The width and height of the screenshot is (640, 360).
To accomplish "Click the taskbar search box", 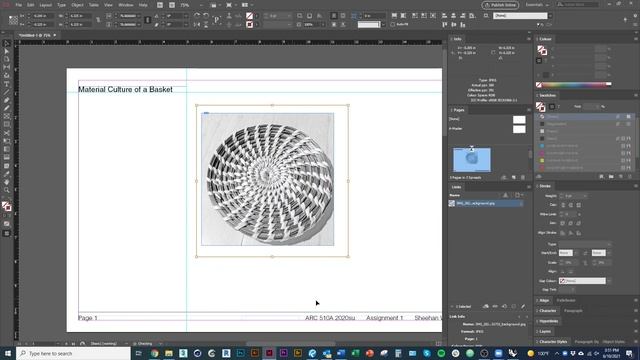I will (73, 353).
